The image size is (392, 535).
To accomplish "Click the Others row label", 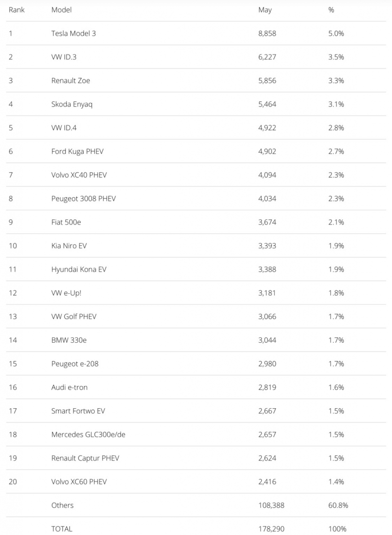I will [x=62, y=505].
